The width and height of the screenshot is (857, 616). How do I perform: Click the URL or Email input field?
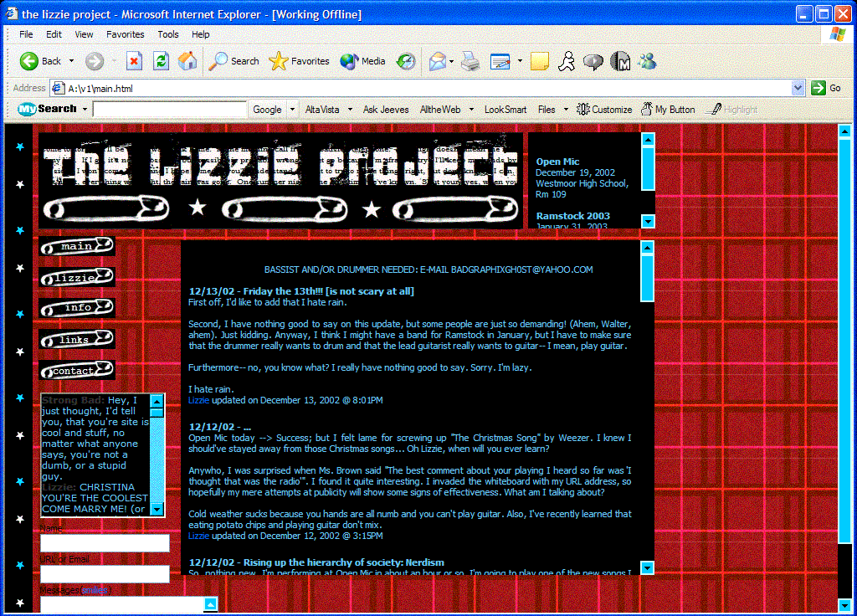(105, 574)
